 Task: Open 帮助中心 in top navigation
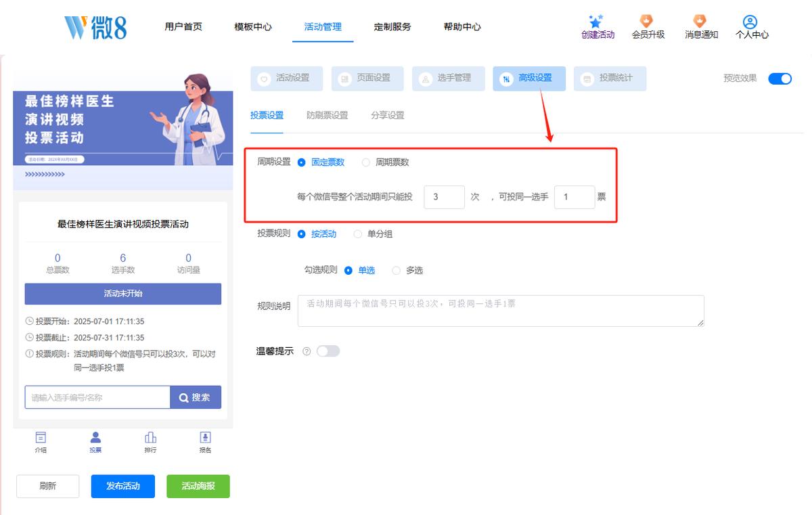coord(462,27)
